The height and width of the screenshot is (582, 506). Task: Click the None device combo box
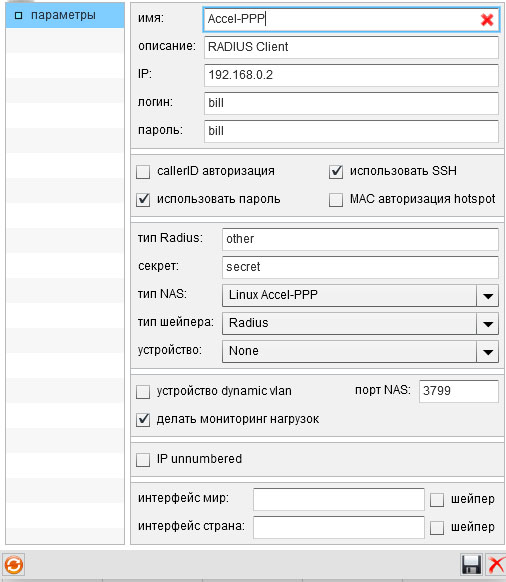(360, 352)
